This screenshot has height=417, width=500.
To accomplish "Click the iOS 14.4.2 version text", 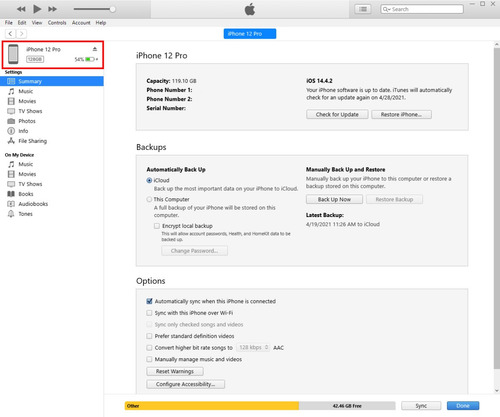I will [x=319, y=81].
